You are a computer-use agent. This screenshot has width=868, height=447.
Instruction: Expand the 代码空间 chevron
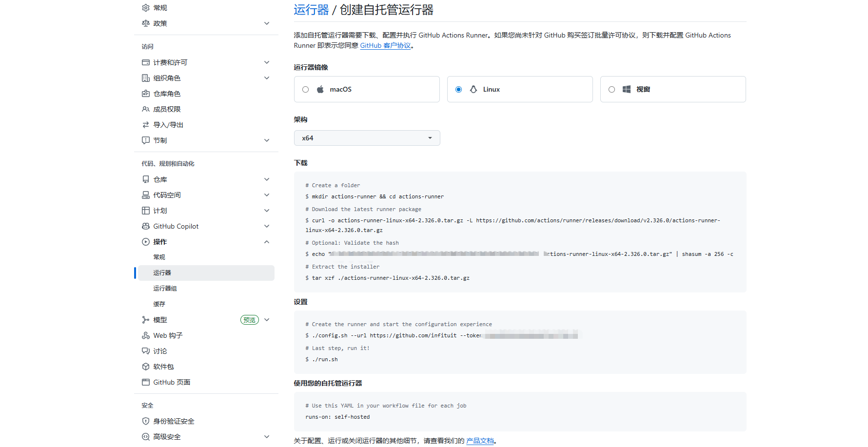pos(267,195)
